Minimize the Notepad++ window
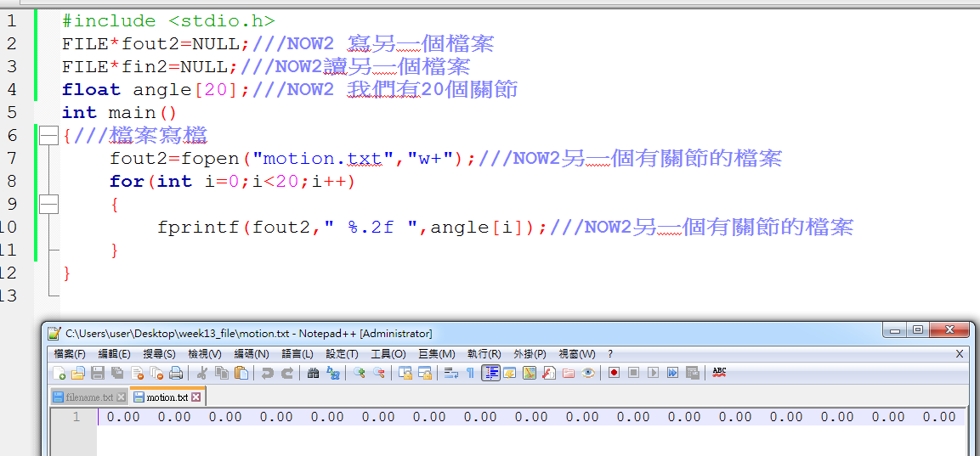The height and width of the screenshot is (456, 980). [894, 329]
